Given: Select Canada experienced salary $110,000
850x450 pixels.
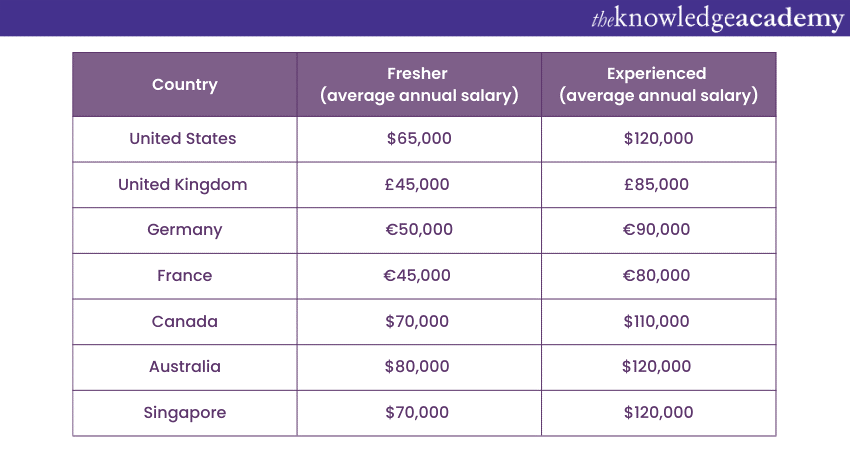Looking at the screenshot, I should [656, 322].
